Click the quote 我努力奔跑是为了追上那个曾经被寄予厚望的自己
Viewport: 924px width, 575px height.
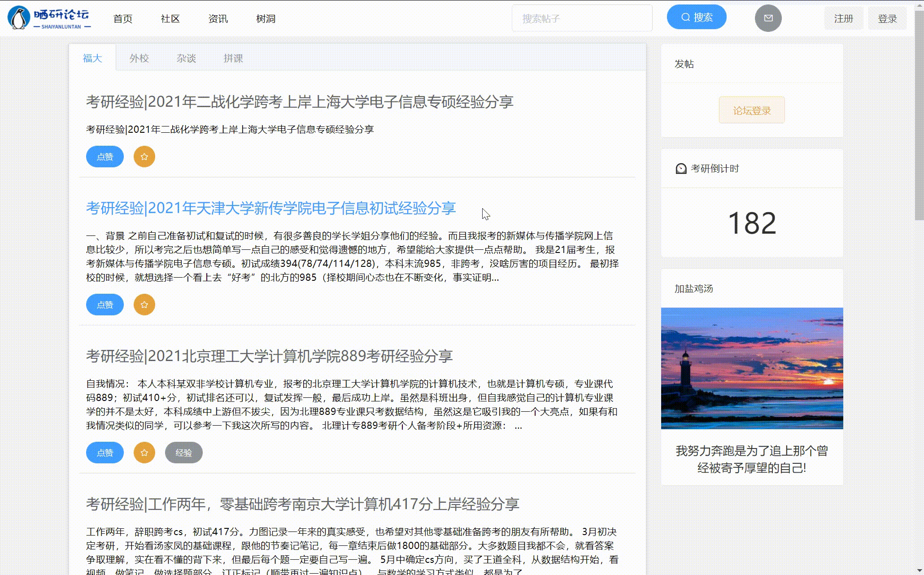click(x=752, y=459)
